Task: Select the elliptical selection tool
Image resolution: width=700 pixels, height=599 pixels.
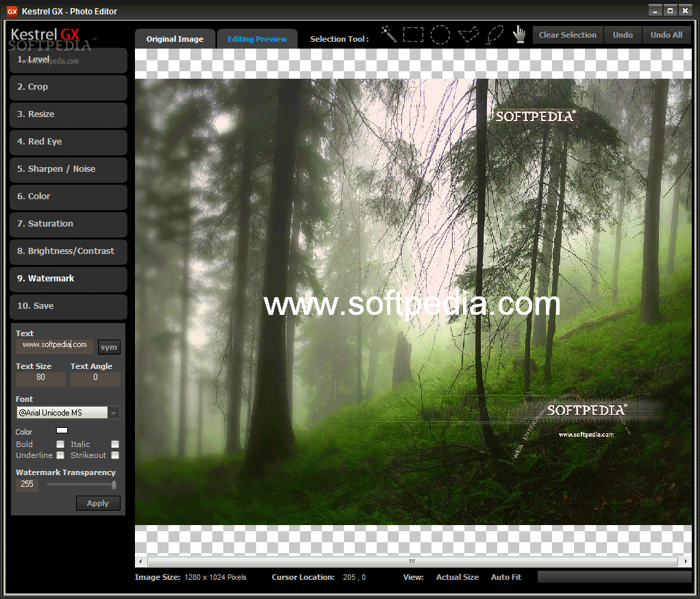Action: (440, 34)
